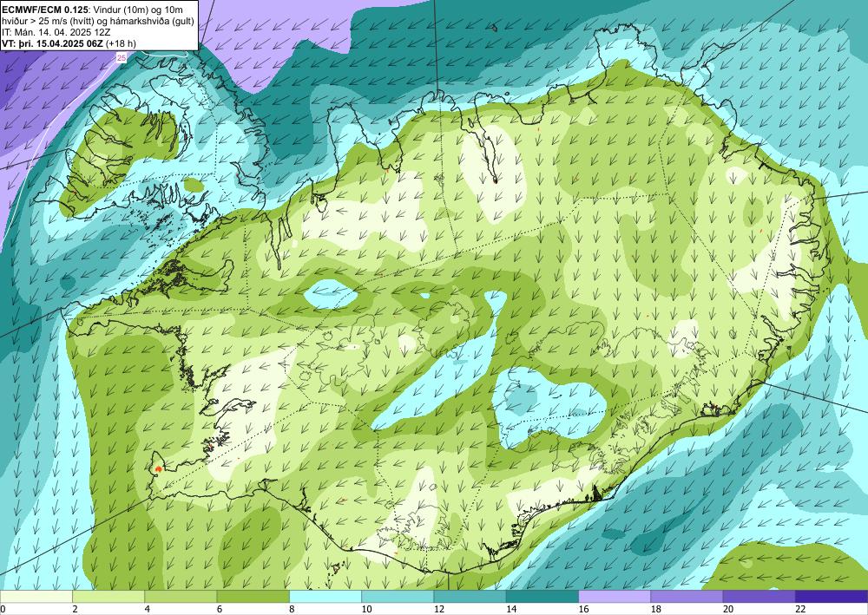The width and height of the screenshot is (868, 615).
Task: Click the 2–4 m/s light green legend swatch
Action: (108, 597)
